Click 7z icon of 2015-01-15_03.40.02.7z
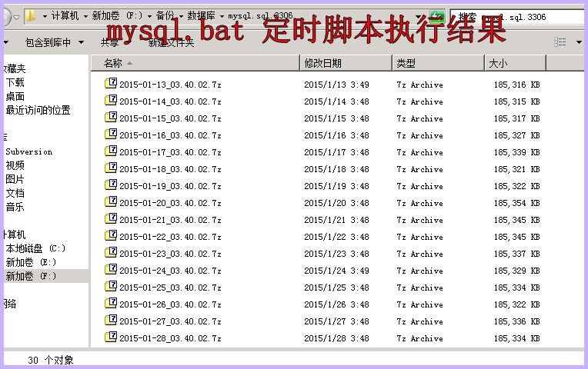Screen dimensions: 588x369 tap(111, 117)
